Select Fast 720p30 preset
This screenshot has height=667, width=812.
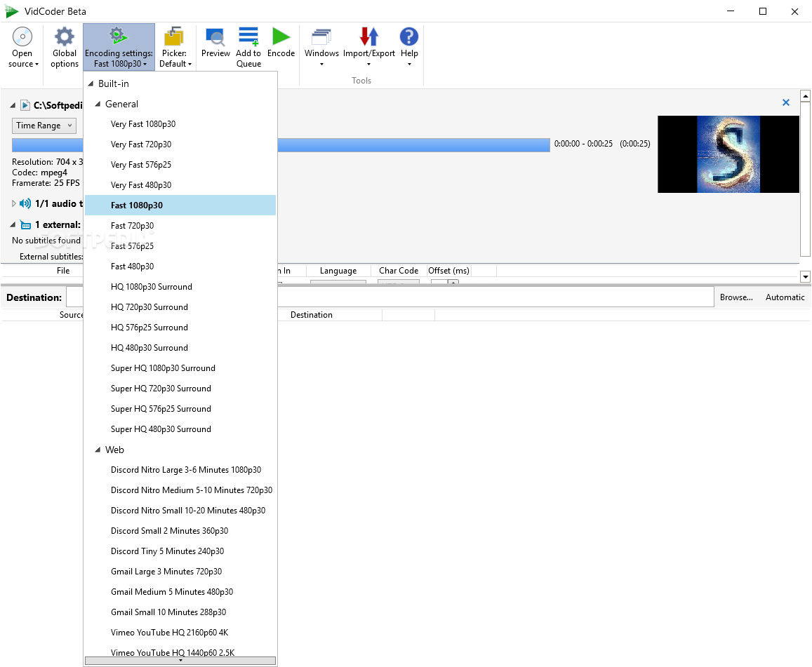click(180, 226)
